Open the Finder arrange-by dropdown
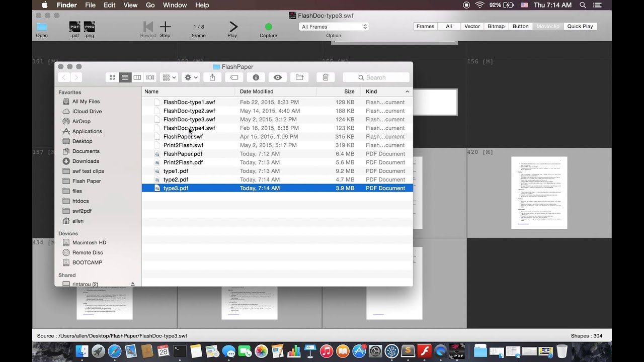 point(169,77)
